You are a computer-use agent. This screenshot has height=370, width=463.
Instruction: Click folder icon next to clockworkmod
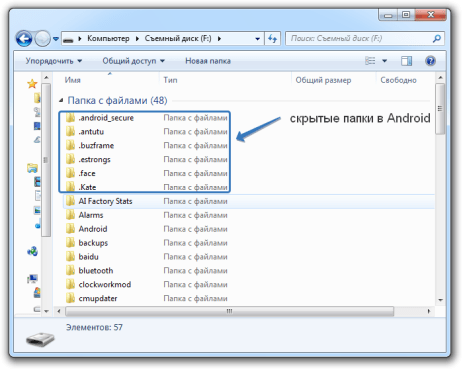(x=70, y=284)
